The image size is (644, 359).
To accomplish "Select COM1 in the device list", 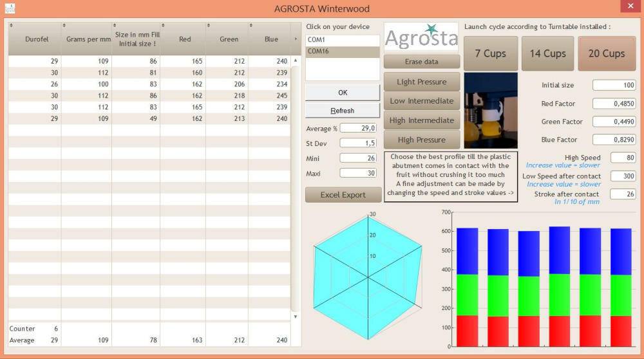I will pyautogui.click(x=343, y=40).
